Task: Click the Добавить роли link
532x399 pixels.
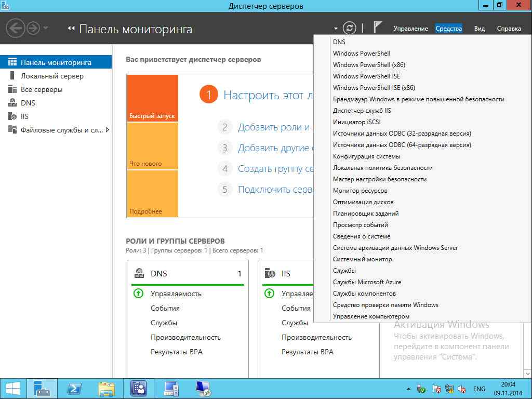Action: click(273, 127)
